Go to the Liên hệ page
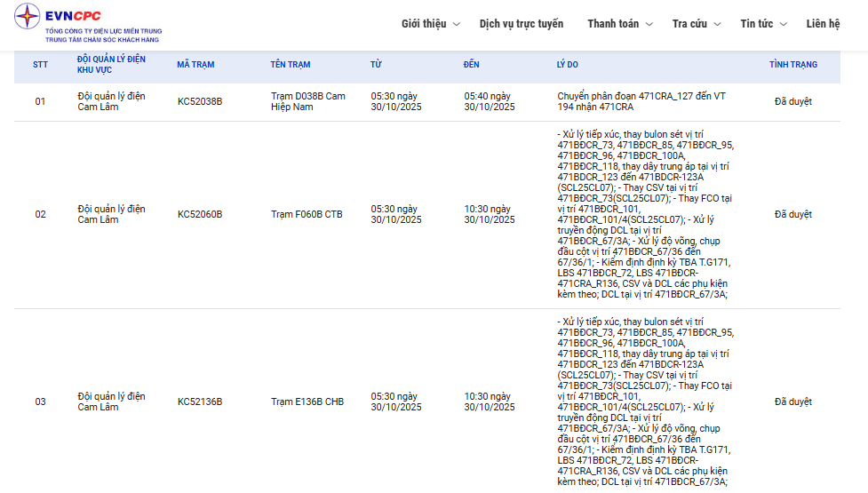868x493 pixels. tap(823, 24)
